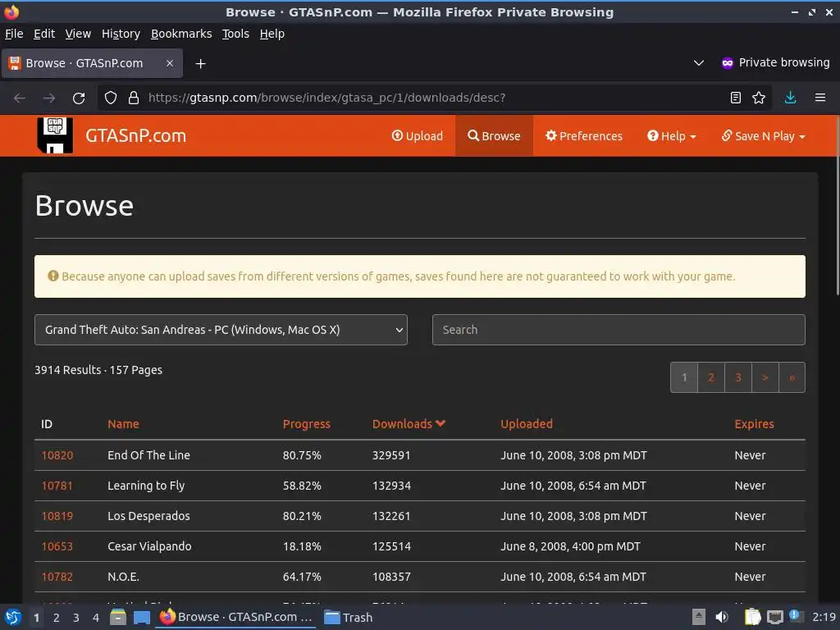Bookmark this page with the star icon
Viewport: 840px width, 630px height.
coord(759,98)
